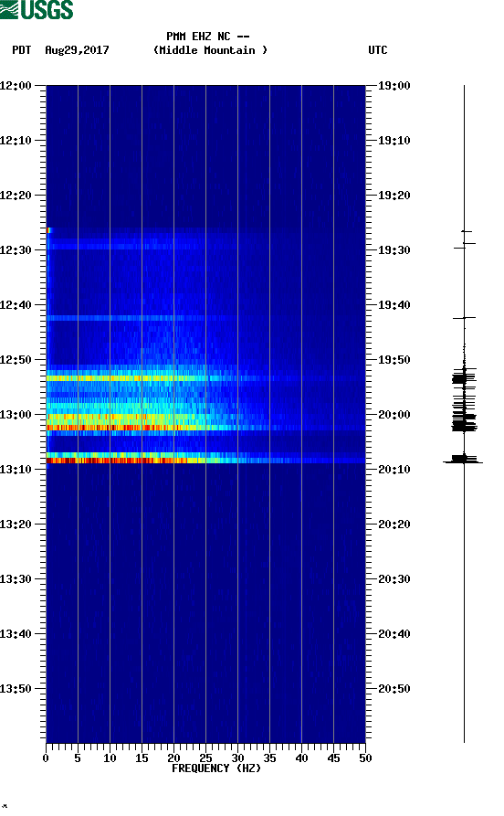Click the '25' frequency axis label
Screen dimensions: 504x816
(205, 758)
